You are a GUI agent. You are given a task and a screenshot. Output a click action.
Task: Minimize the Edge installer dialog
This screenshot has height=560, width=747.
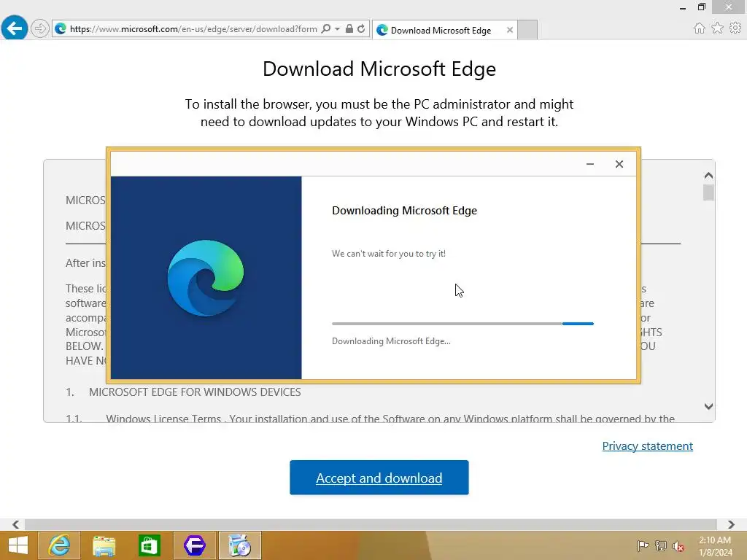589,164
